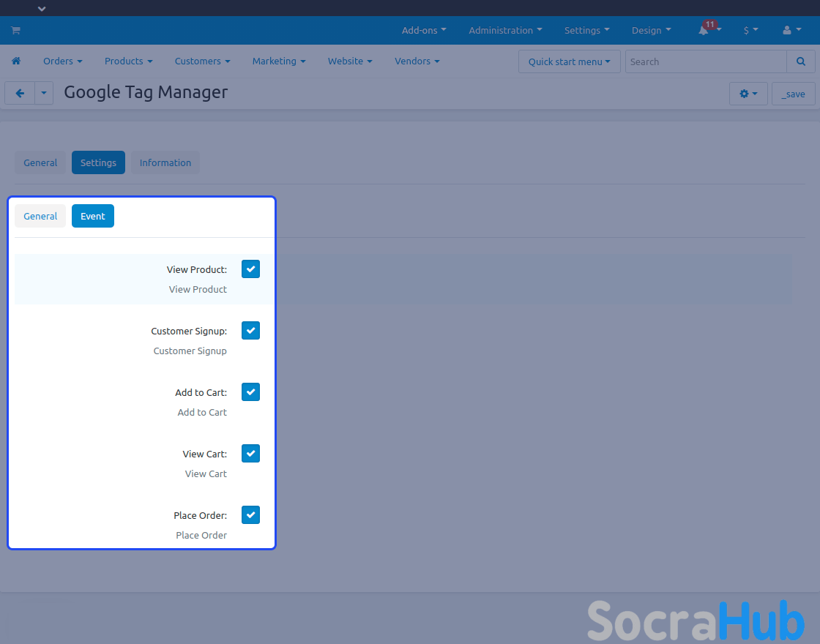Expand the dropdown beside back arrow

click(x=44, y=94)
